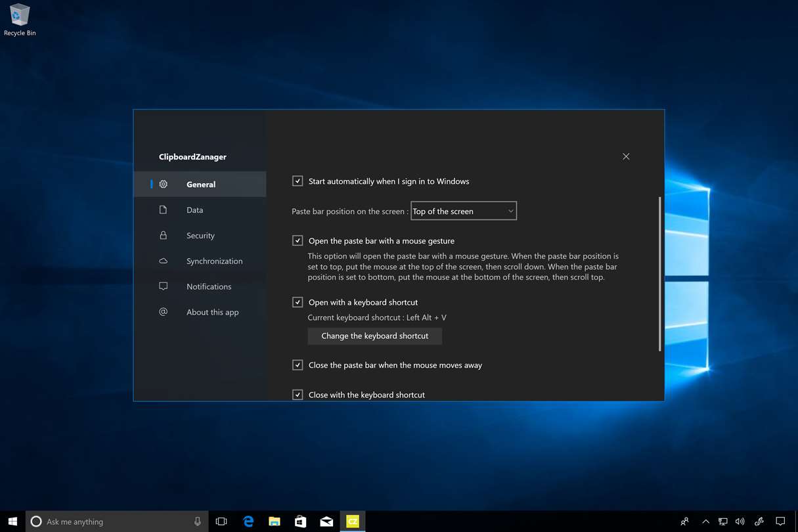798x532 pixels.
Task: Disable Open with a keyboard shortcut checkbox
Action: 298,302
